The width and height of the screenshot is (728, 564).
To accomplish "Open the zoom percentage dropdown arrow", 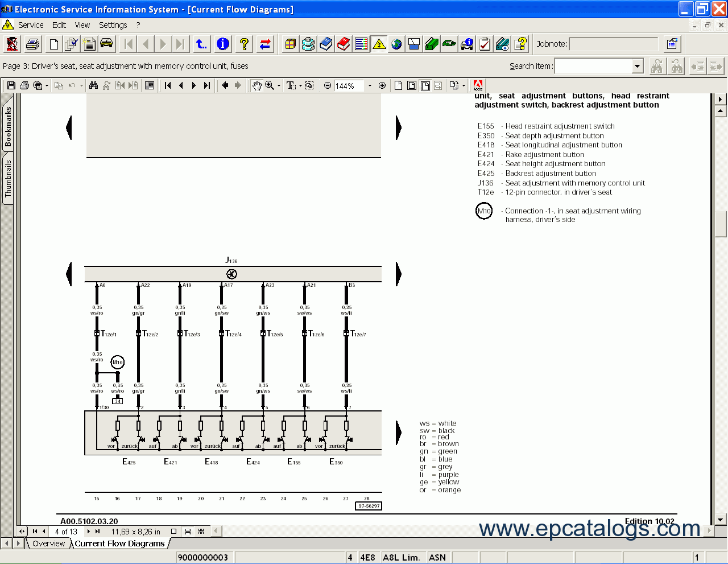I will click(370, 85).
